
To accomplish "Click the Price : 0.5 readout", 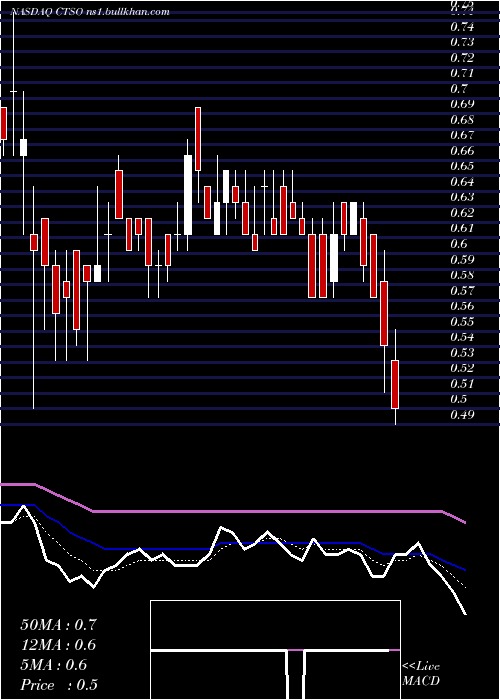I will [59, 685].
